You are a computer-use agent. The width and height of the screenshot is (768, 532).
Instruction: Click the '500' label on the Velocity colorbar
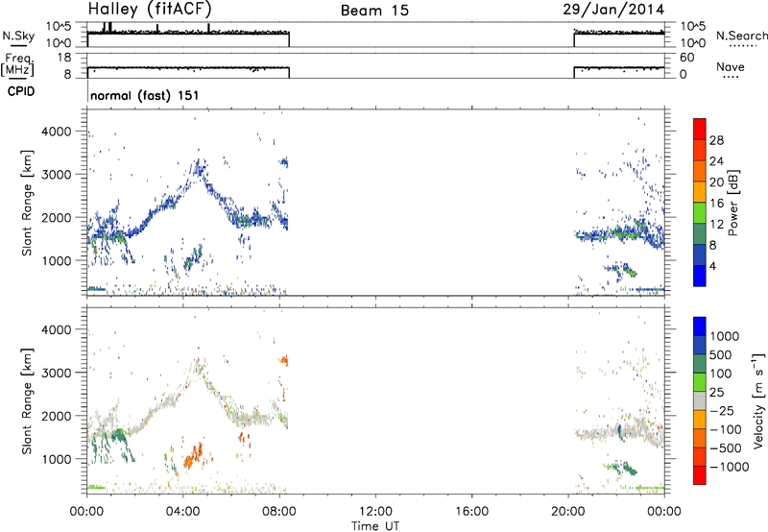(x=721, y=354)
